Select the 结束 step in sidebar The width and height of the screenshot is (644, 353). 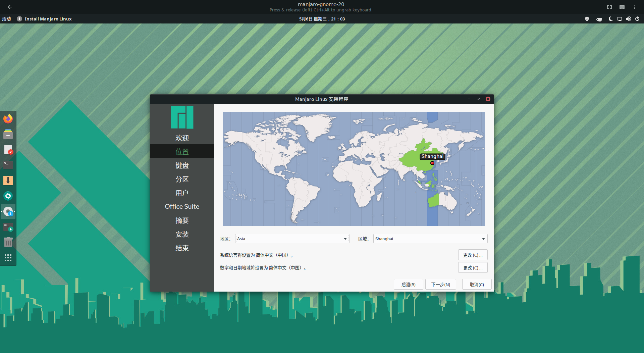(x=182, y=248)
